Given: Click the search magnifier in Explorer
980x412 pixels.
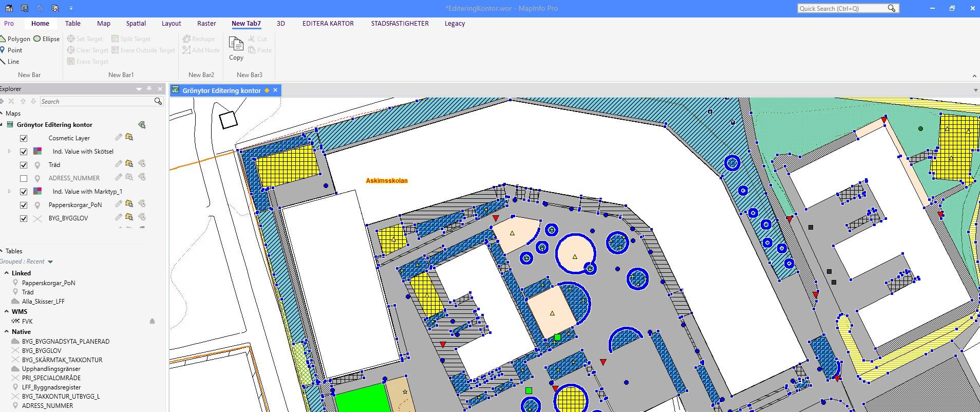Looking at the screenshot, I should pyautogui.click(x=158, y=102).
